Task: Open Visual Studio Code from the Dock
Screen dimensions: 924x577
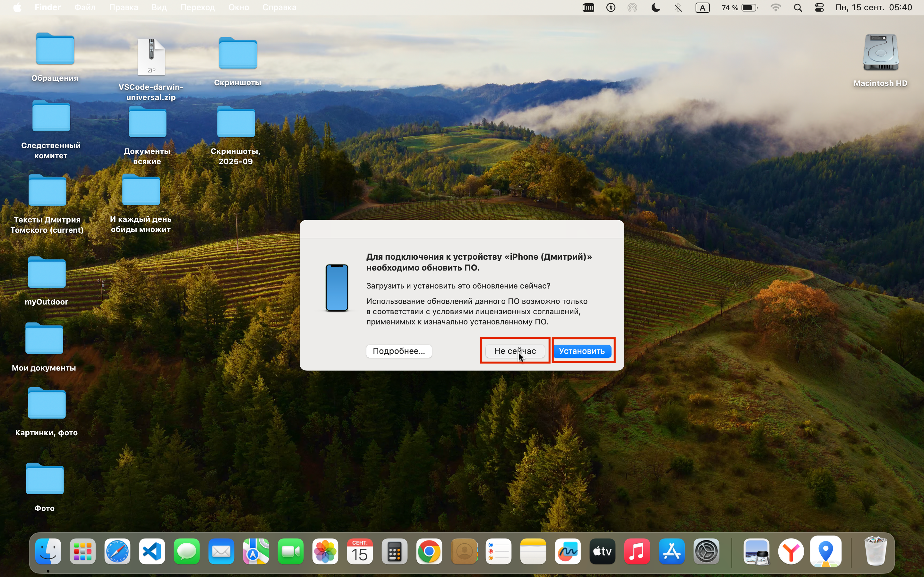Action: click(152, 551)
